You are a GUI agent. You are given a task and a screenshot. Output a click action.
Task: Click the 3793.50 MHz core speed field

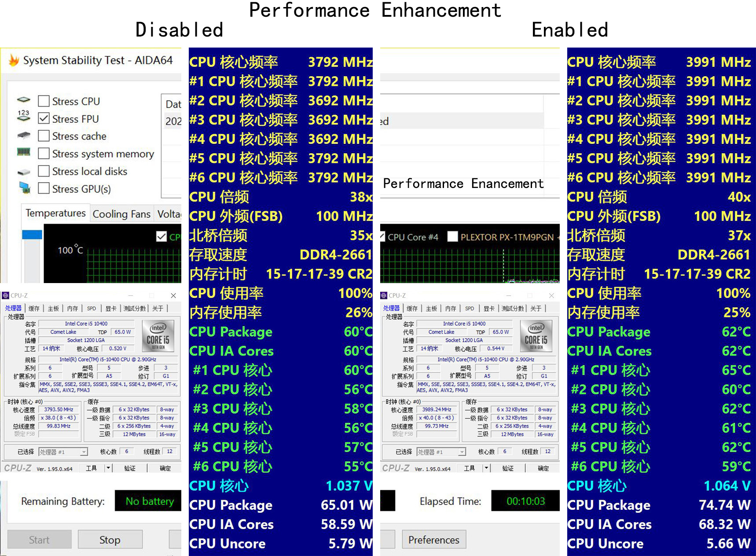click(x=59, y=409)
